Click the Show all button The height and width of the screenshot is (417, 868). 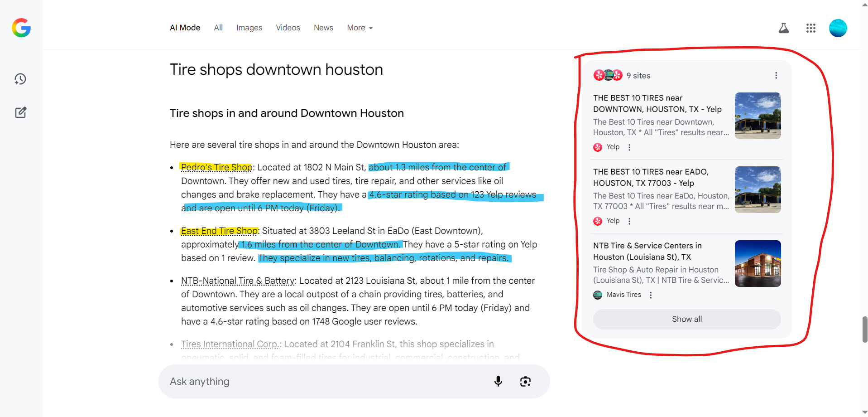click(x=687, y=319)
